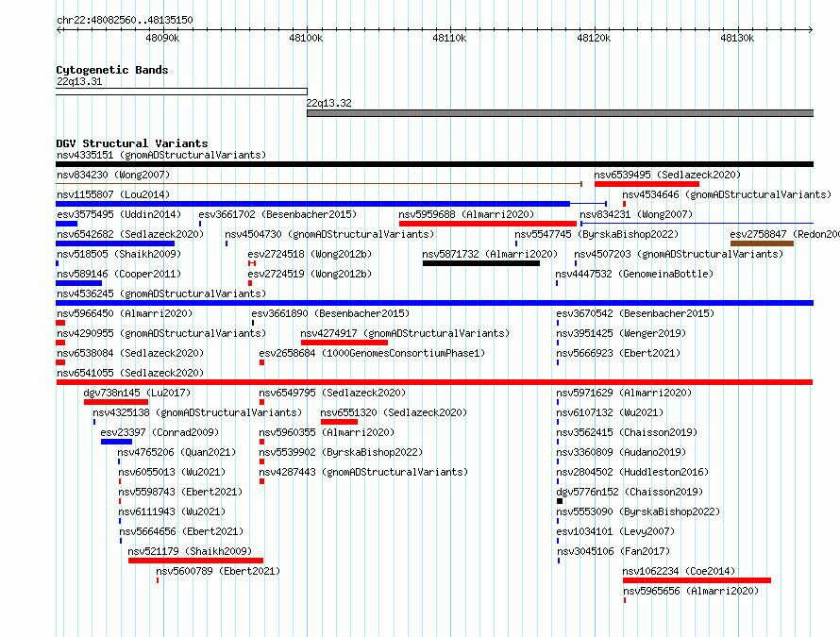Screen dimensions: 840x637
Task: Open the esv2724519 (Wong2012b) label
Action: pos(310,274)
